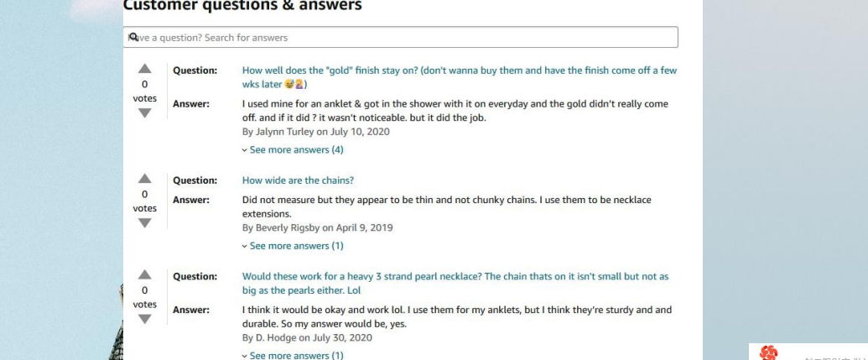This screenshot has height=360, width=868.
Task: Downvote the chain width question
Action: [144, 222]
